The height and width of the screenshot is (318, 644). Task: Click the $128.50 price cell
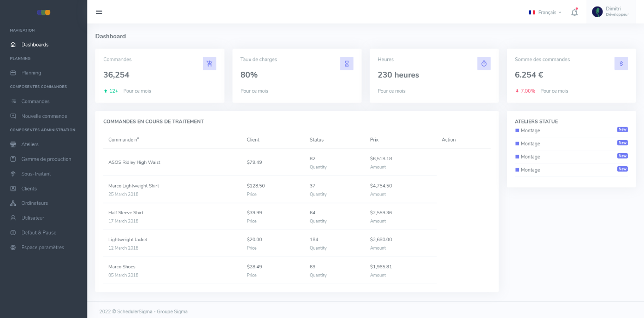click(x=256, y=186)
